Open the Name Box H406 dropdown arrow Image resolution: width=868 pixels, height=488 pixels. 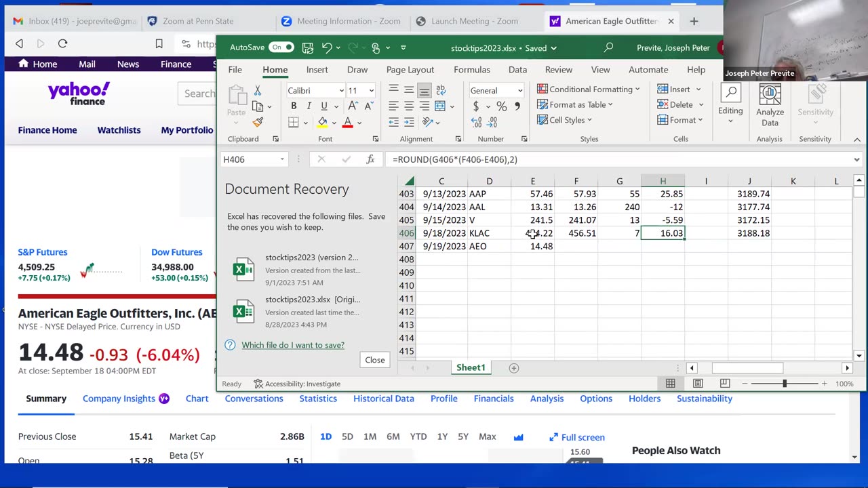[x=282, y=159]
